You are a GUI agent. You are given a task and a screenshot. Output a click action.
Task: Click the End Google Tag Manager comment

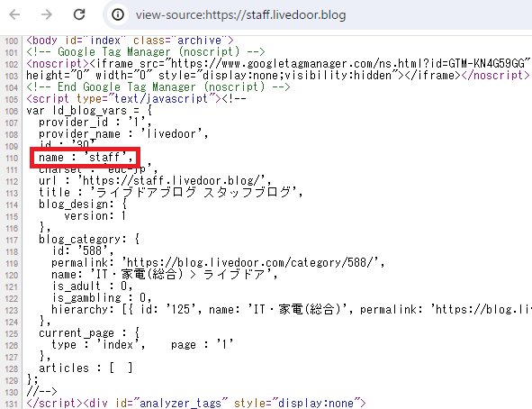158,86
